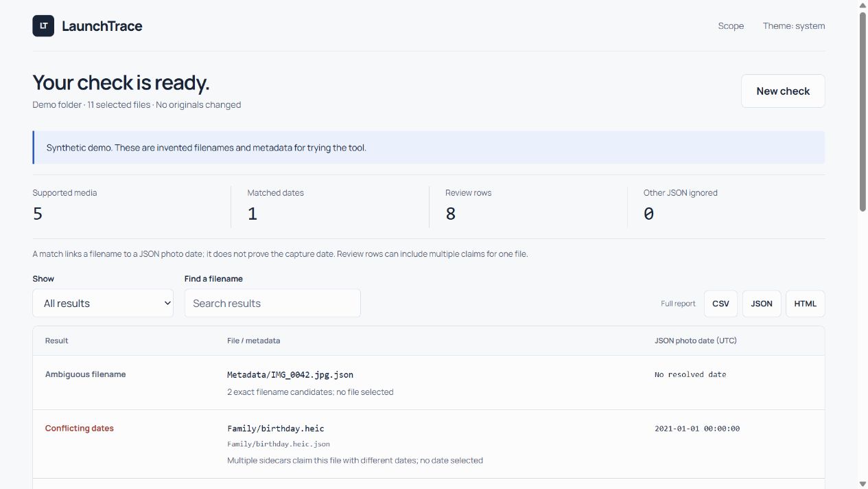The width and height of the screenshot is (868, 489).
Task: Click the page scrollbar thumb
Action: [863, 111]
